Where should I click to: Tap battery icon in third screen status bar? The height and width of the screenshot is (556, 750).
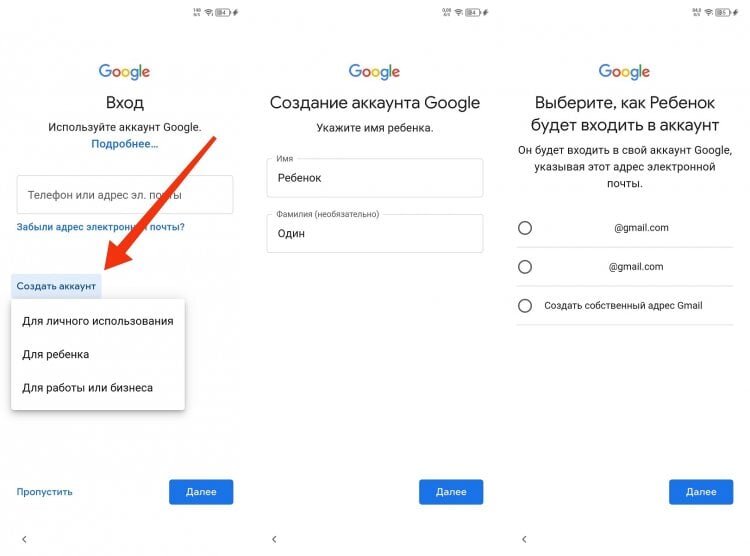tap(722, 12)
